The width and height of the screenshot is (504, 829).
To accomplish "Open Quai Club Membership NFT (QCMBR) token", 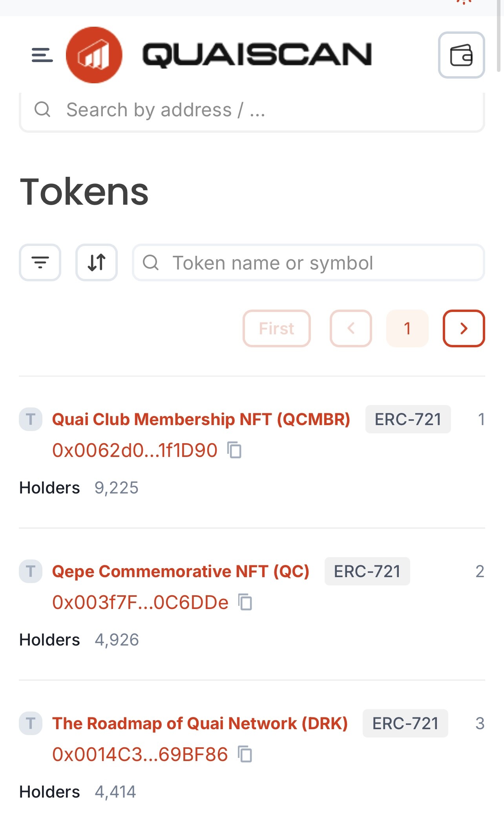I will pyautogui.click(x=201, y=419).
